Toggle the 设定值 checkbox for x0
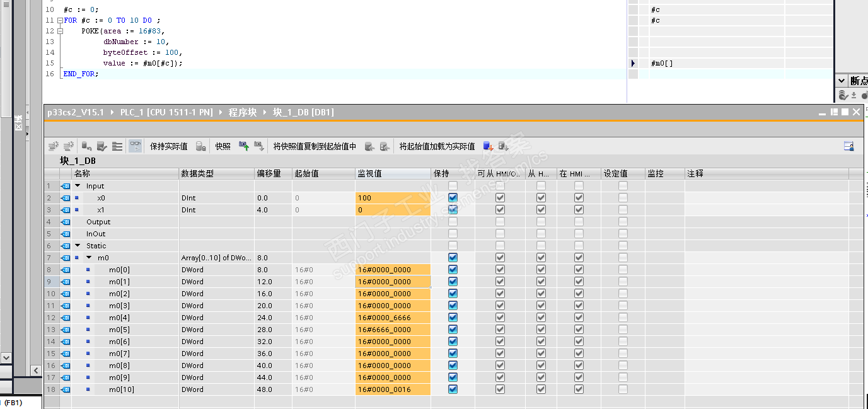Image resolution: width=868 pixels, height=409 pixels. click(623, 198)
